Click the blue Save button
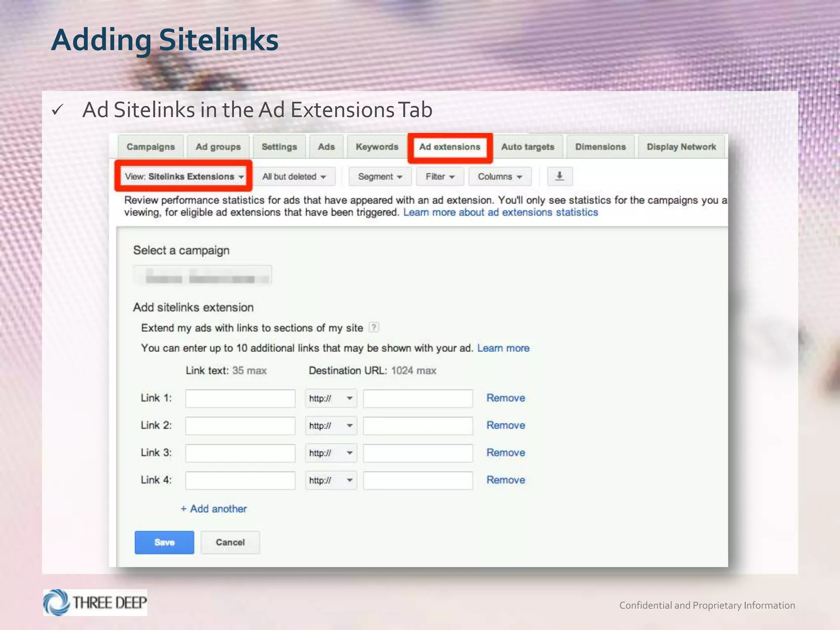840x630 pixels. [164, 542]
